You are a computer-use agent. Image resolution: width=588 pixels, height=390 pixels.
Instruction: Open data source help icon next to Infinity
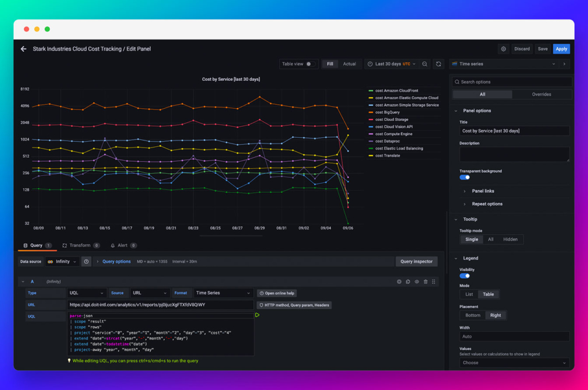coord(86,262)
